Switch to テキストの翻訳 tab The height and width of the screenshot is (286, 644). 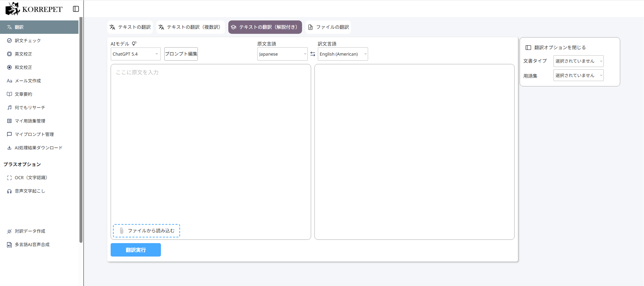130,27
